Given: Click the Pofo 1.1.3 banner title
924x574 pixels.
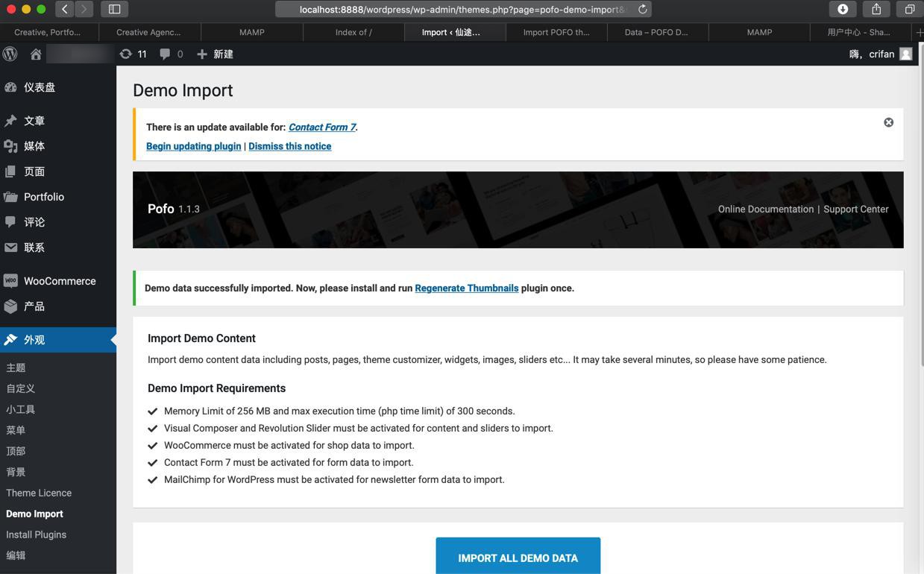Looking at the screenshot, I should tap(173, 209).
